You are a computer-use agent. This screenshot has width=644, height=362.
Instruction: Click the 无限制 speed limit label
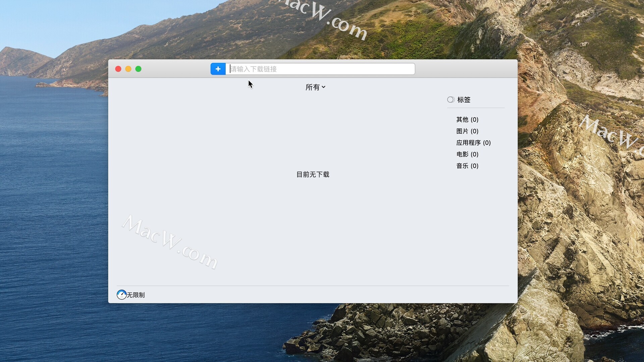coord(136,295)
